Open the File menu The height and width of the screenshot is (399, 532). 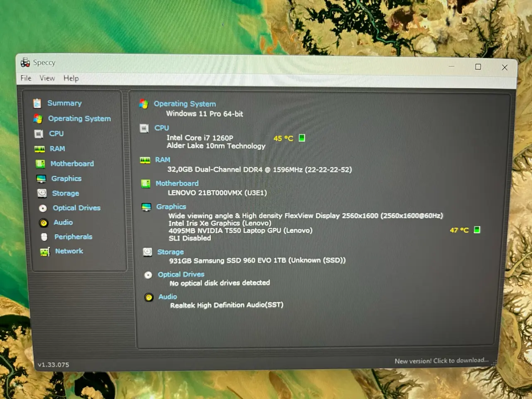(x=26, y=78)
